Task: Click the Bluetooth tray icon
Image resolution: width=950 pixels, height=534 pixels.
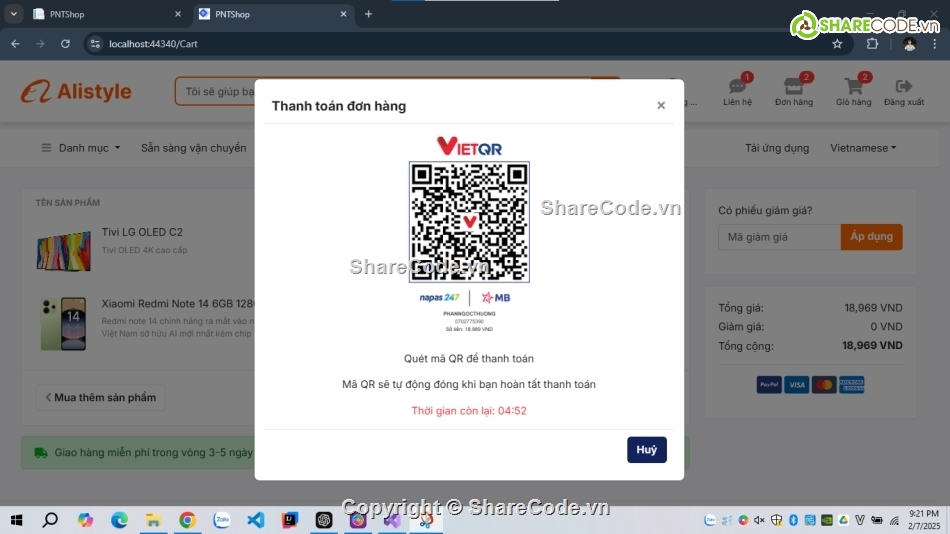Action: pyautogui.click(x=793, y=520)
